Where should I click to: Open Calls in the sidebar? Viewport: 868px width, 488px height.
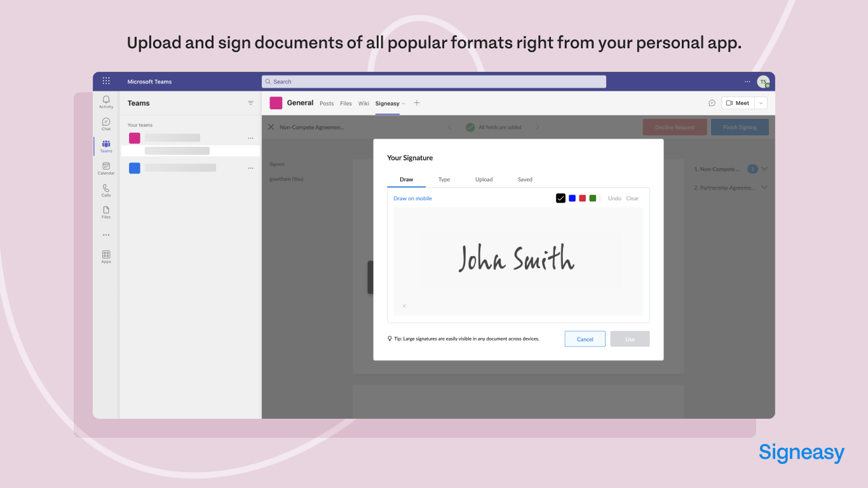[106, 191]
